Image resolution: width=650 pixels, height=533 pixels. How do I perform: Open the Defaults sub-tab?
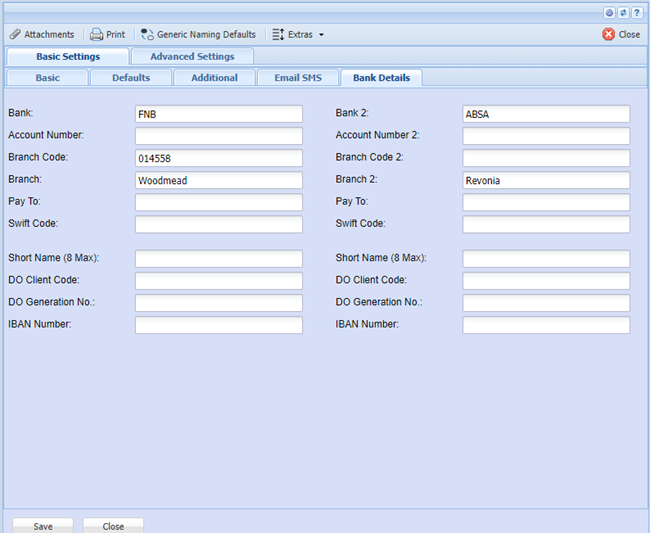point(131,78)
